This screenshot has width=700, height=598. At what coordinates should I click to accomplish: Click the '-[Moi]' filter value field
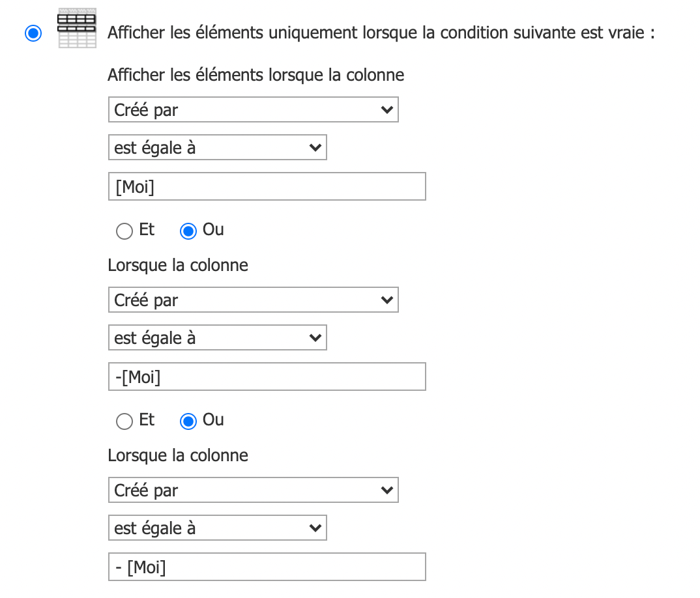pyautogui.click(x=267, y=377)
